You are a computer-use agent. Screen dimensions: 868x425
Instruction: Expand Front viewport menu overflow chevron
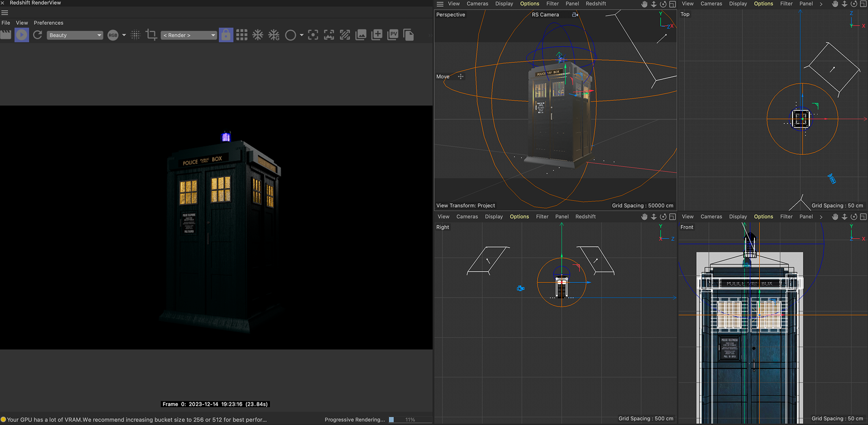coord(821,217)
